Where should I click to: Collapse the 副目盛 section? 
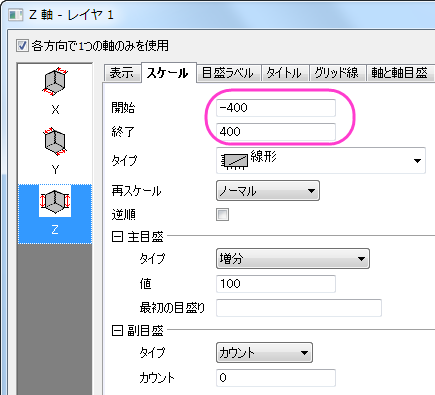click(x=117, y=331)
